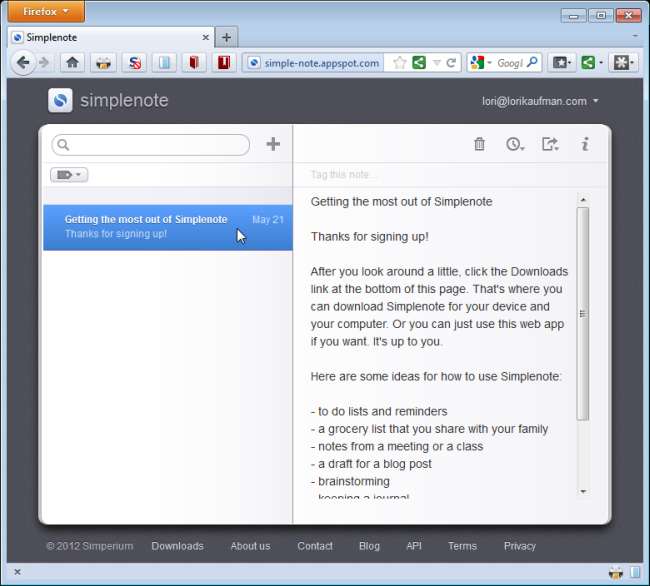Open the note history clock icon
650x586 pixels.
pyautogui.click(x=515, y=144)
